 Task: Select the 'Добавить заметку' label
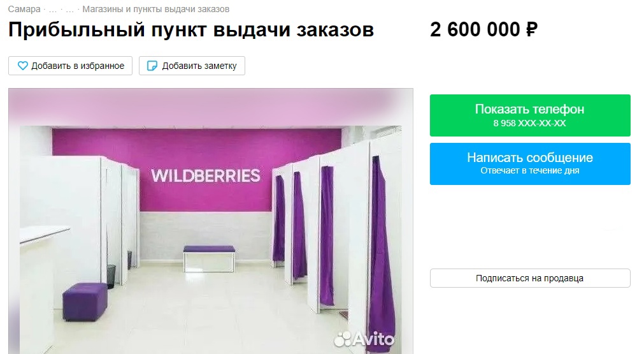tap(199, 66)
